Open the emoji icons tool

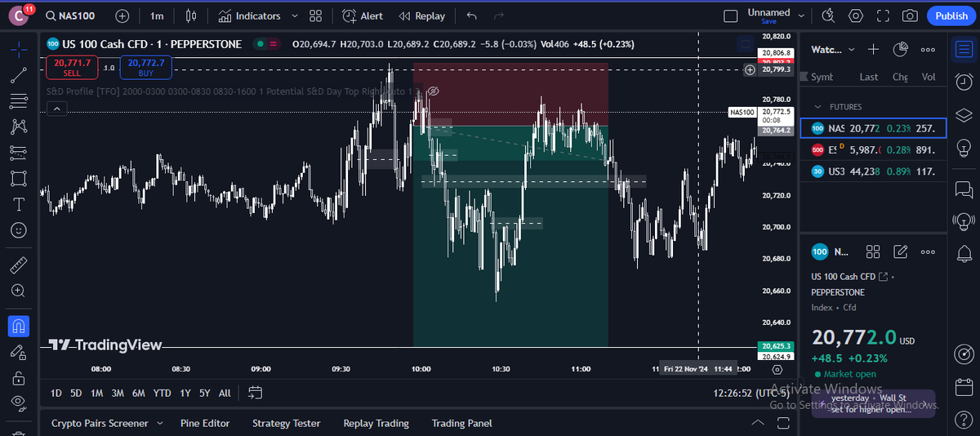(x=19, y=230)
